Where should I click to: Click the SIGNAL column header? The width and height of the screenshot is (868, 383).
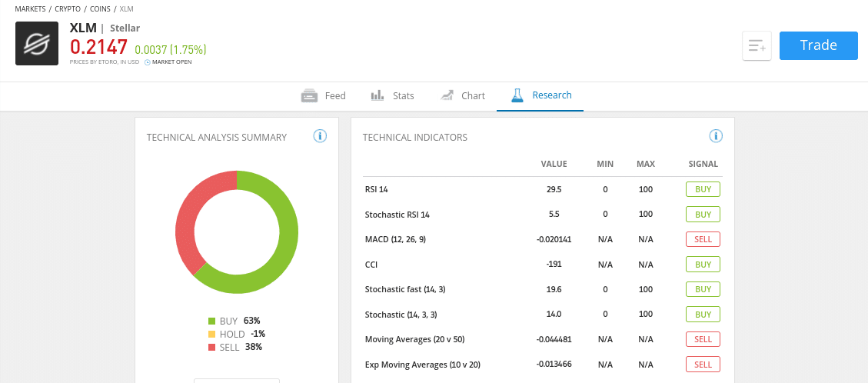pyautogui.click(x=703, y=164)
